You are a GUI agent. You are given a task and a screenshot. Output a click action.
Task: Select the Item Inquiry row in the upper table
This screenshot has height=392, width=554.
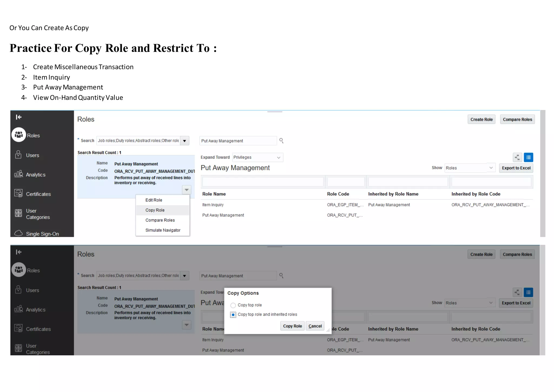[367, 205]
